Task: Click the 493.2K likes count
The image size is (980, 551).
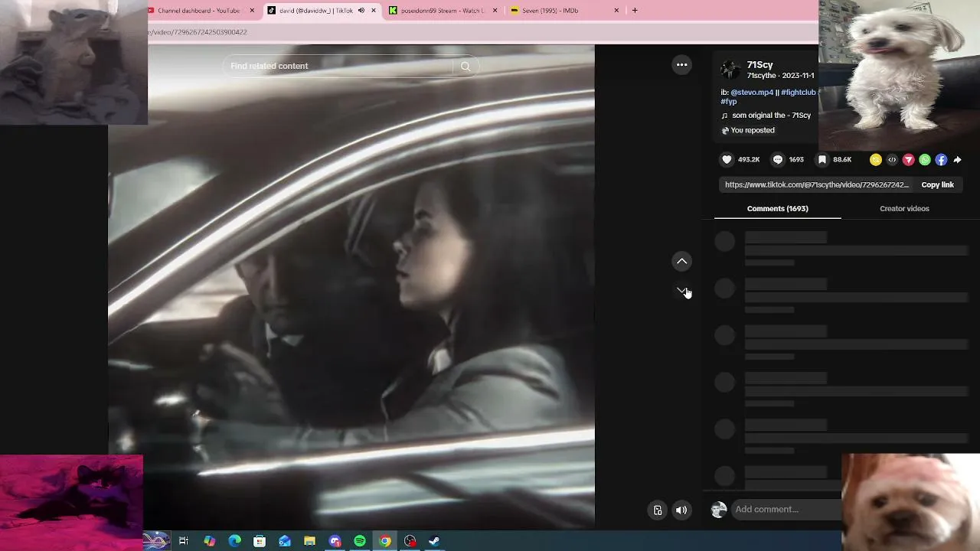Action: point(749,160)
